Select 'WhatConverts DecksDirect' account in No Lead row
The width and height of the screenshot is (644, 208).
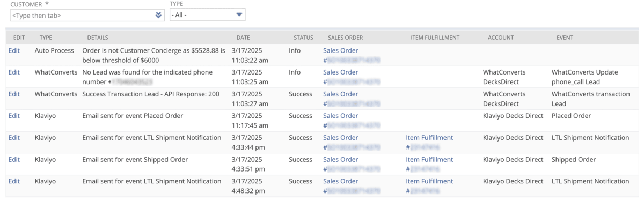click(504, 77)
